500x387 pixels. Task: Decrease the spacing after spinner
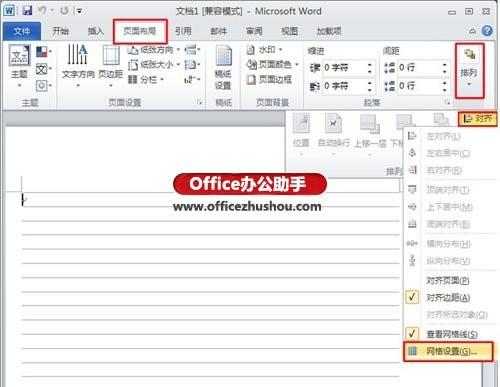pyautogui.click(x=445, y=89)
